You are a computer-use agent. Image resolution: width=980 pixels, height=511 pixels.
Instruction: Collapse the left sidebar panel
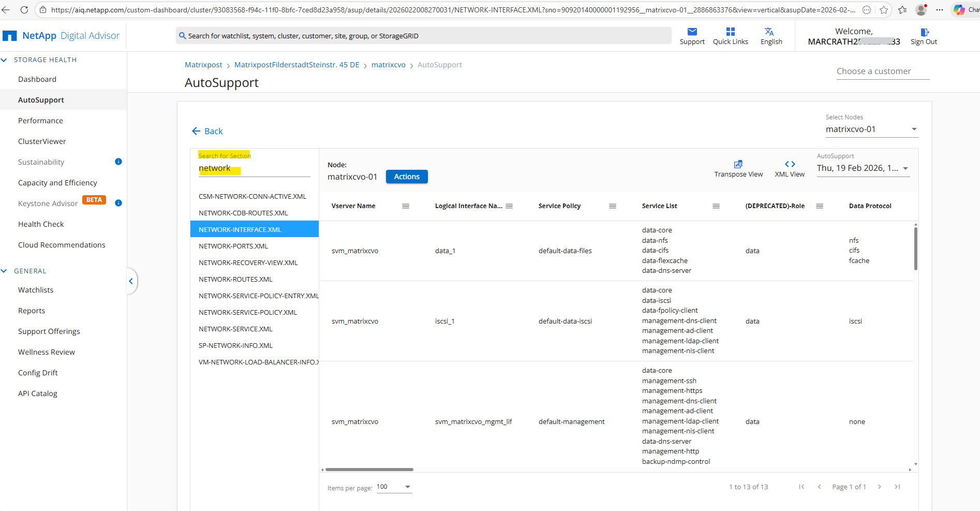131,281
